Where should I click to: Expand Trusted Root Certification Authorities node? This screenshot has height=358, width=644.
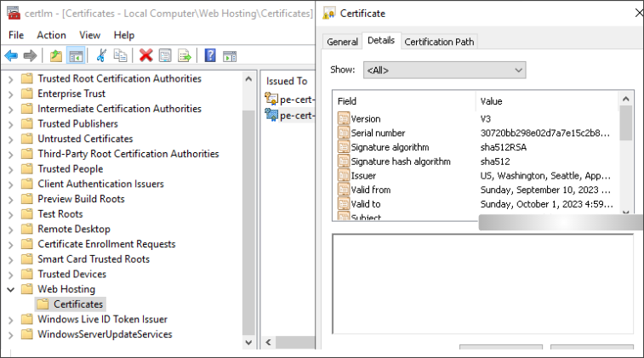pos(11,79)
